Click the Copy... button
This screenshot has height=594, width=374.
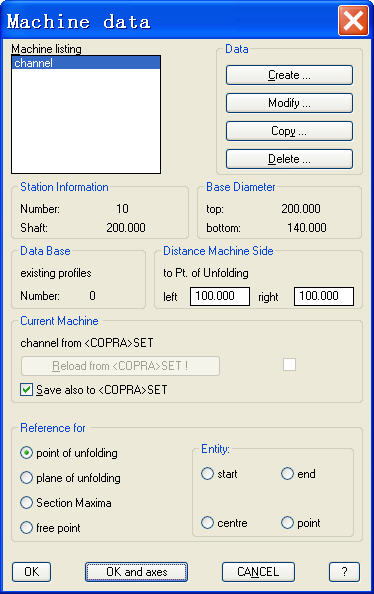[289, 131]
